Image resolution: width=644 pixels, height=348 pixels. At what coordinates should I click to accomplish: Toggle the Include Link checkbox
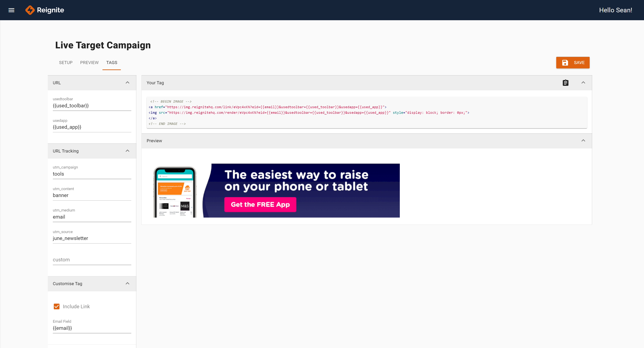click(57, 306)
